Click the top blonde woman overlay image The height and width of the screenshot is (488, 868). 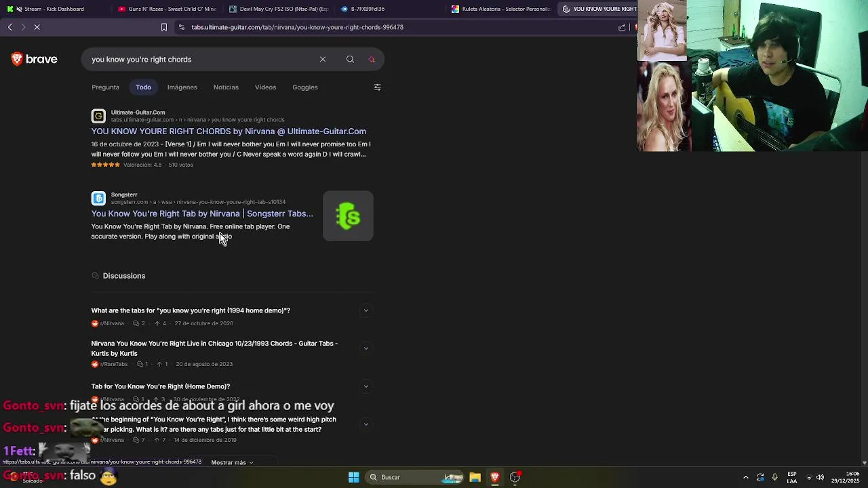(x=662, y=30)
